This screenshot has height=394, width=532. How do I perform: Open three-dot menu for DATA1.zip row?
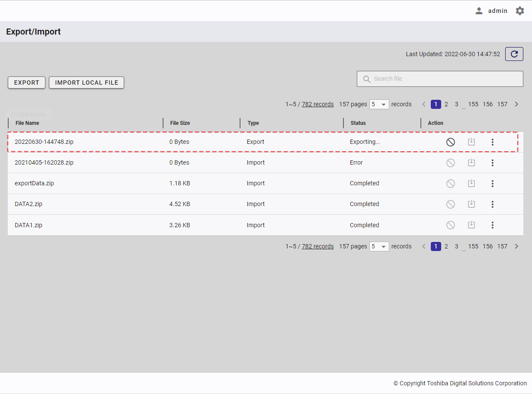[x=492, y=225]
